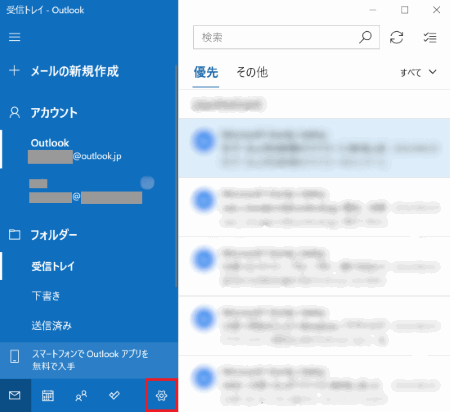Open the フォルダー section heading

pyautogui.click(x=54, y=235)
